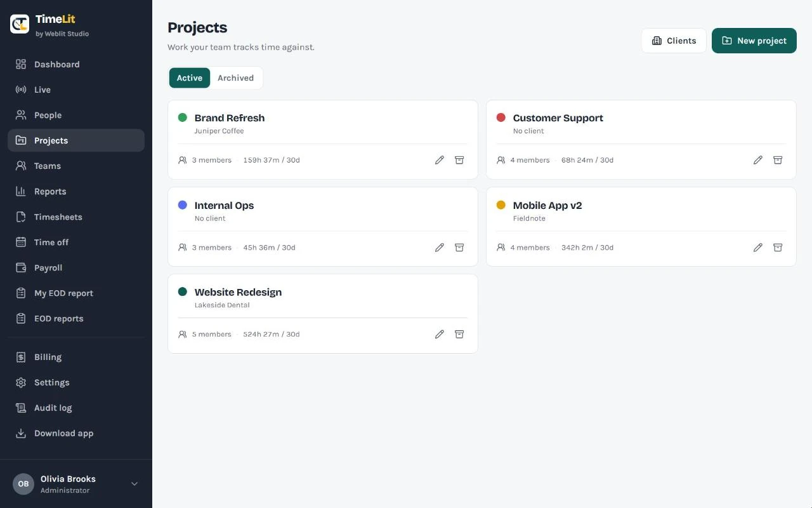The width and height of the screenshot is (812, 508).
Task: Edit the Brand Refresh project
Action: [x=440, y=160]
